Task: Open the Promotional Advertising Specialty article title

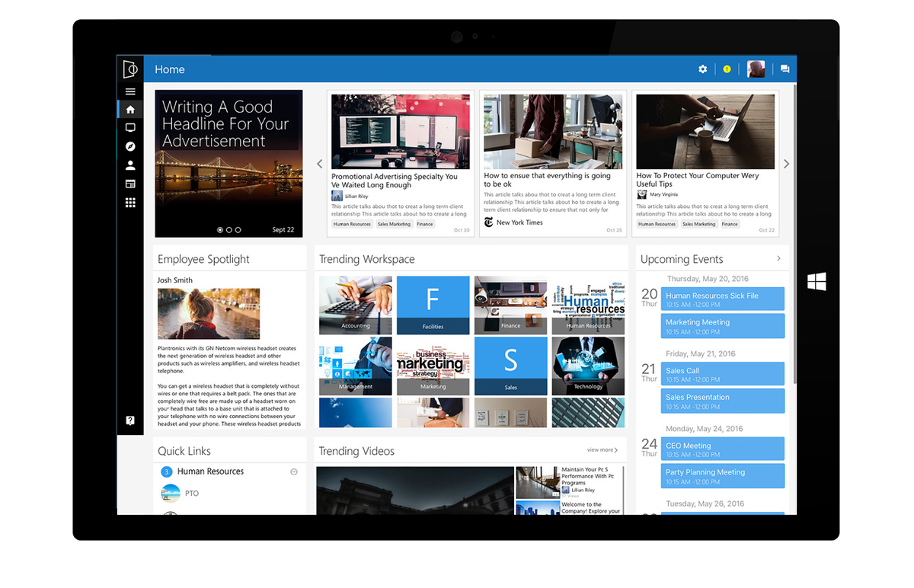Action: click(x=395, y=181)
